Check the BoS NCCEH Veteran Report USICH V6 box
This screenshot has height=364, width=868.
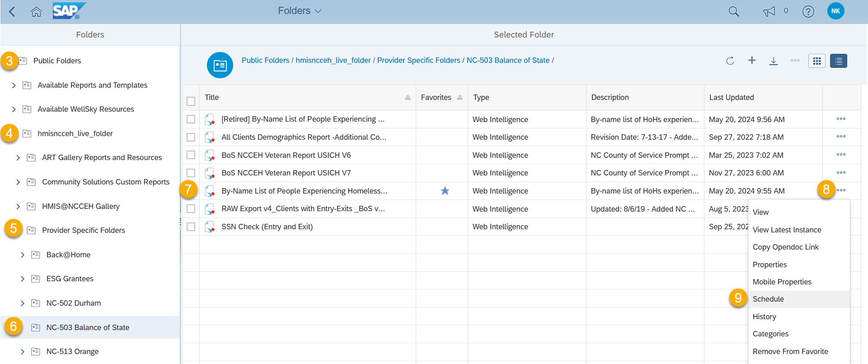click(191, 155)
